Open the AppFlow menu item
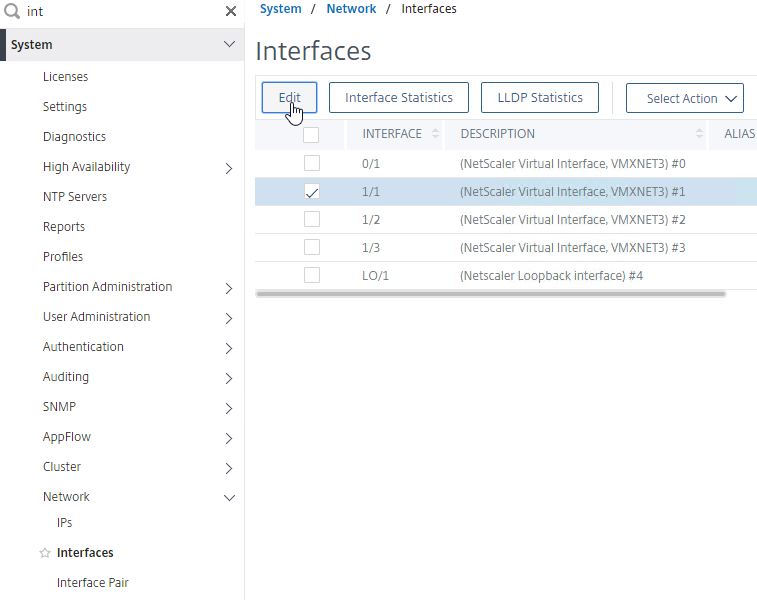The image size is (757, 600). tap(67, 437)
